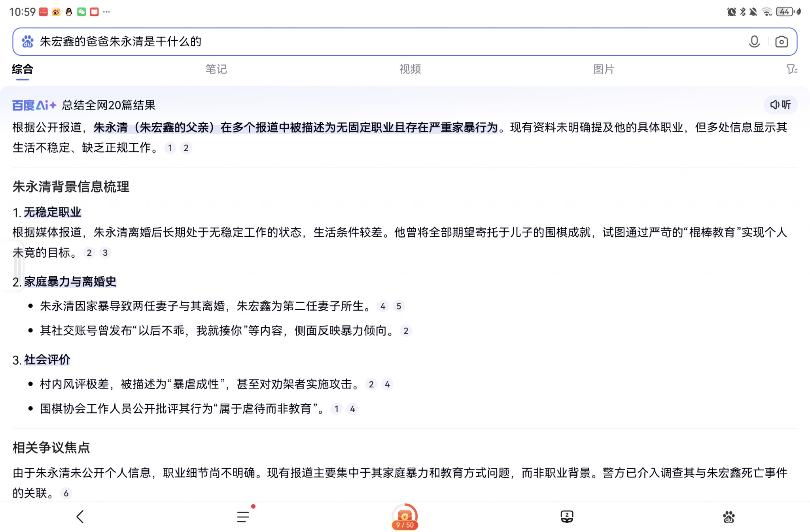Tap the muted bell status icon
810x532 pixels.
(753, 12)
